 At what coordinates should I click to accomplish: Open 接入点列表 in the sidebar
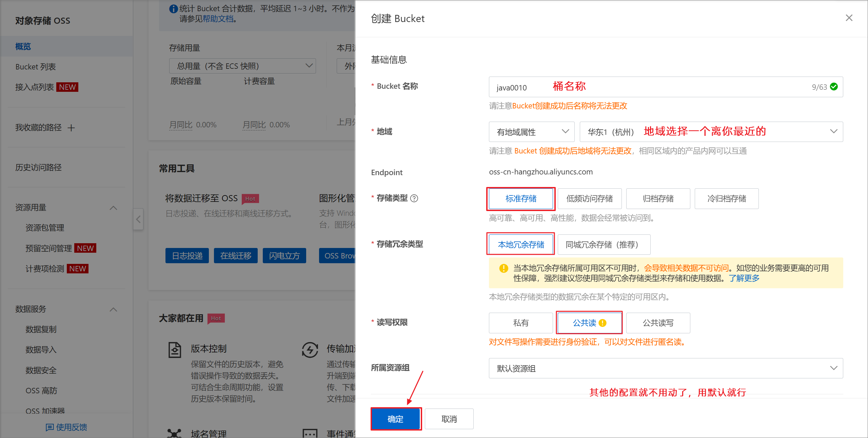point(35,87)
